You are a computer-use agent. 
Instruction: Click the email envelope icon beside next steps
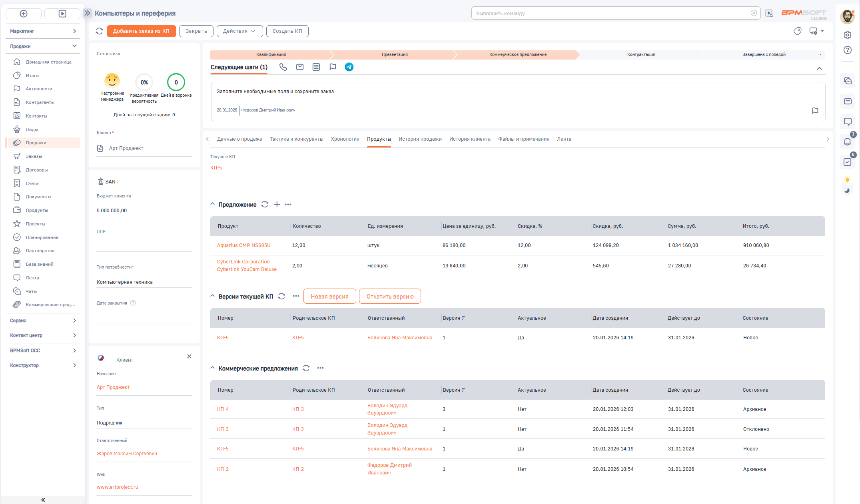pyautogui.click(x=300, y=67)
